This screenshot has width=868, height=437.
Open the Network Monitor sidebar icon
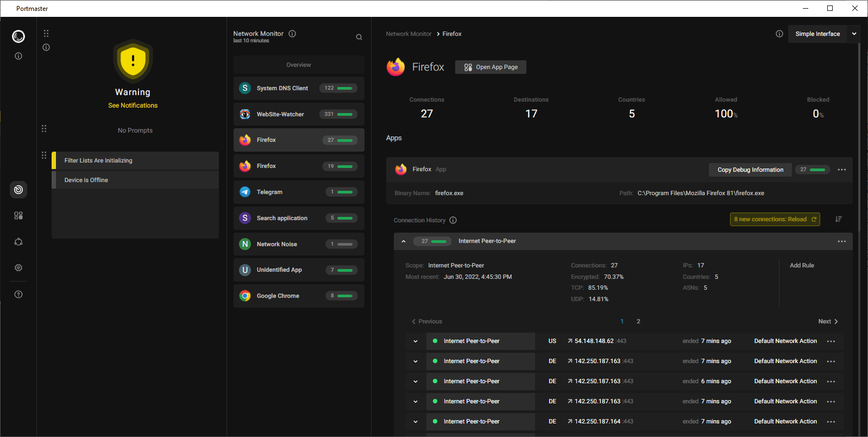click(x=18, y=190)
